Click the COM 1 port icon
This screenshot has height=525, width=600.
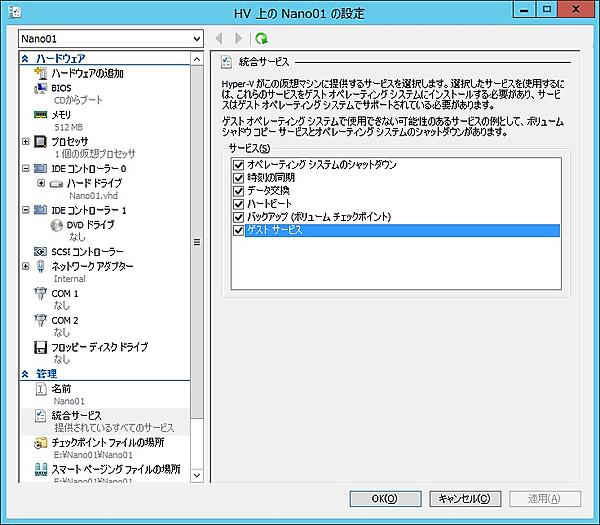pyautogui.click(x=41, y=293)
